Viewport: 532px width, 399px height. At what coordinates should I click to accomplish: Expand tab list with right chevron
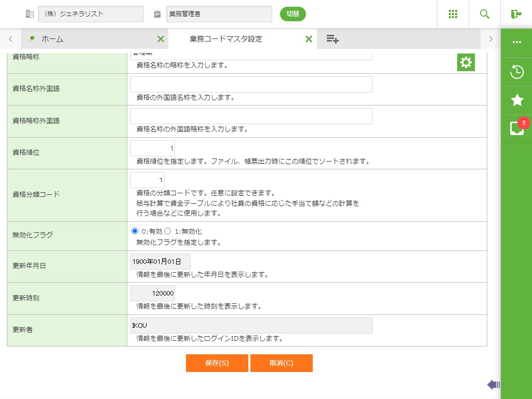pyautogui.click(x=490, y=39)
